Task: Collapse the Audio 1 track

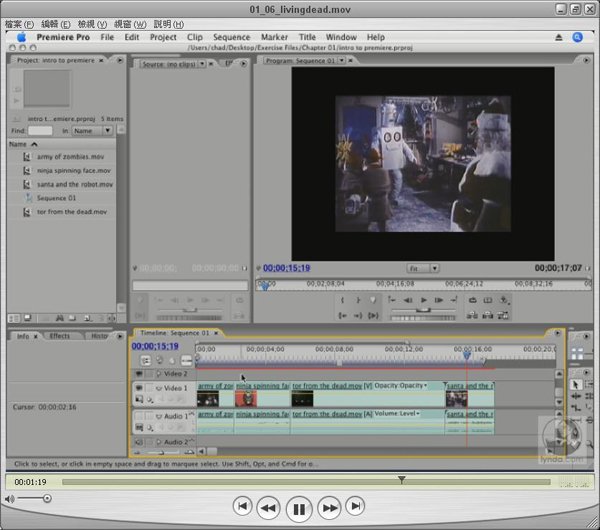Action: [x=158, y=416]
